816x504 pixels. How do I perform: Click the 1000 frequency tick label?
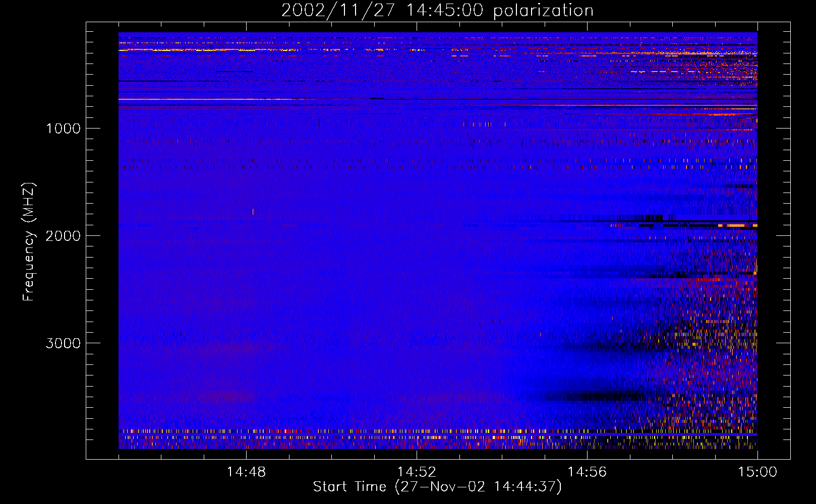point(64,129)
